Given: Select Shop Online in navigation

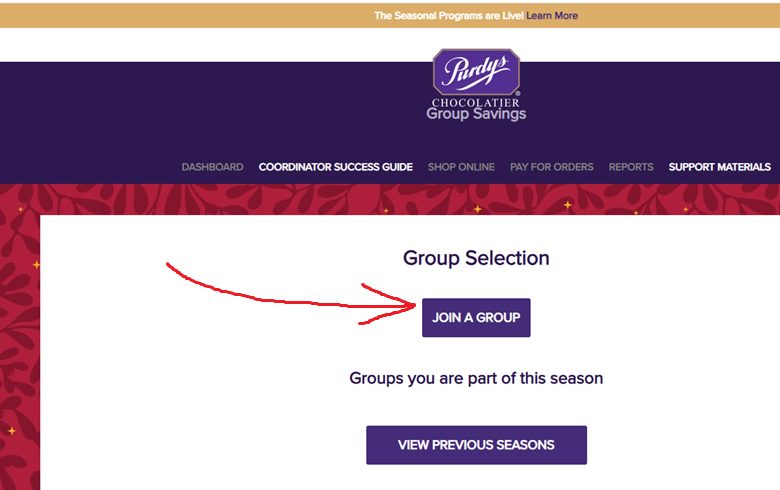Looking at the screenshot, I should 461,167.
